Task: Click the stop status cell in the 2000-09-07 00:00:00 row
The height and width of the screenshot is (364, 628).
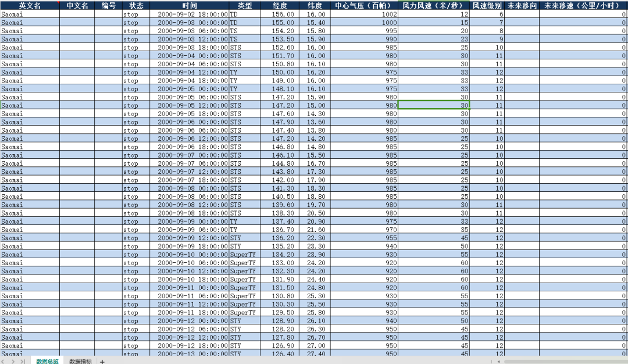Action: point(136,155)
